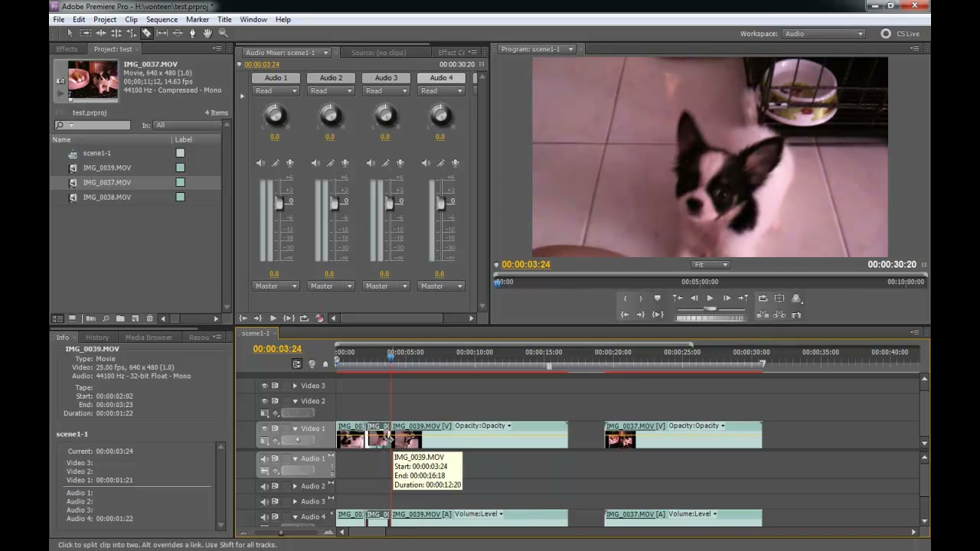
Task: Open Audio 3 automation mode Read dropdown
Action: tap(386, 91)
